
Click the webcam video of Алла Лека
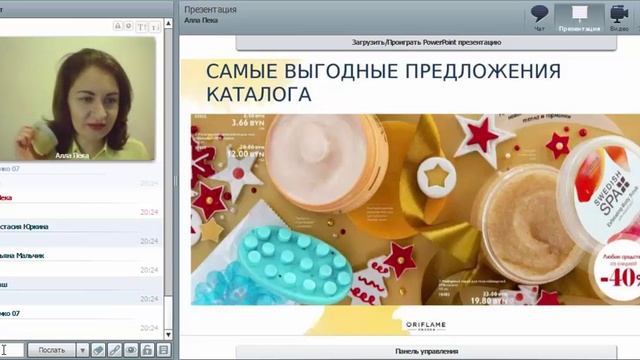click(x=77, y=99)
